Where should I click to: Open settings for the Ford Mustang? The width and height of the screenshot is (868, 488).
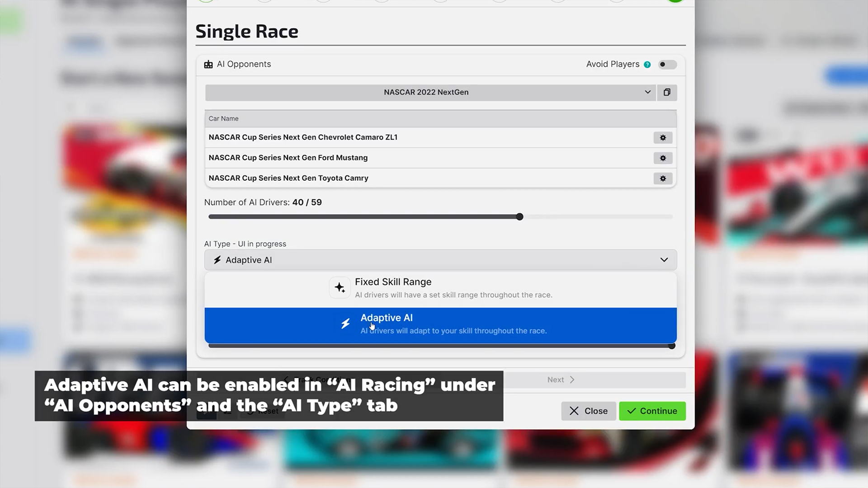click(x=663, y=158)
